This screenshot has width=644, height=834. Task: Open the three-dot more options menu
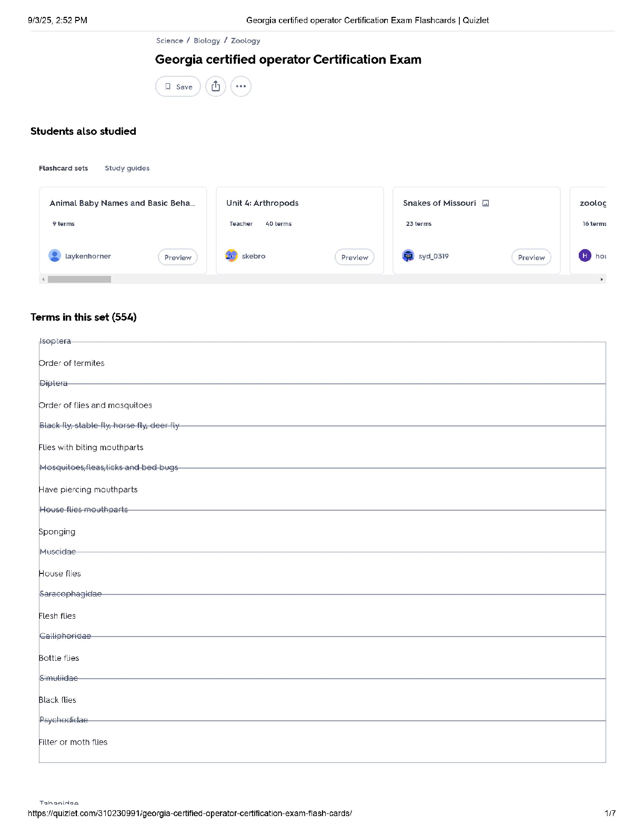tap(241, 86)
